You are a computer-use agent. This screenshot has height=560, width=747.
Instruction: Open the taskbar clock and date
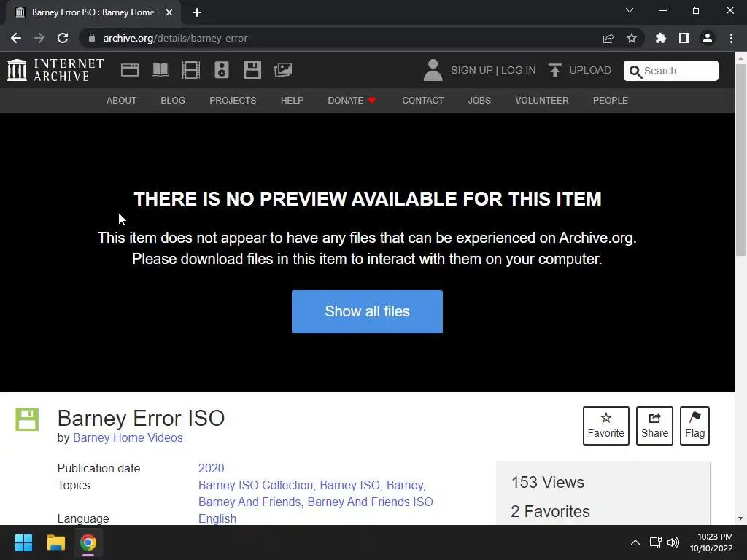click(x=711, y=542)
